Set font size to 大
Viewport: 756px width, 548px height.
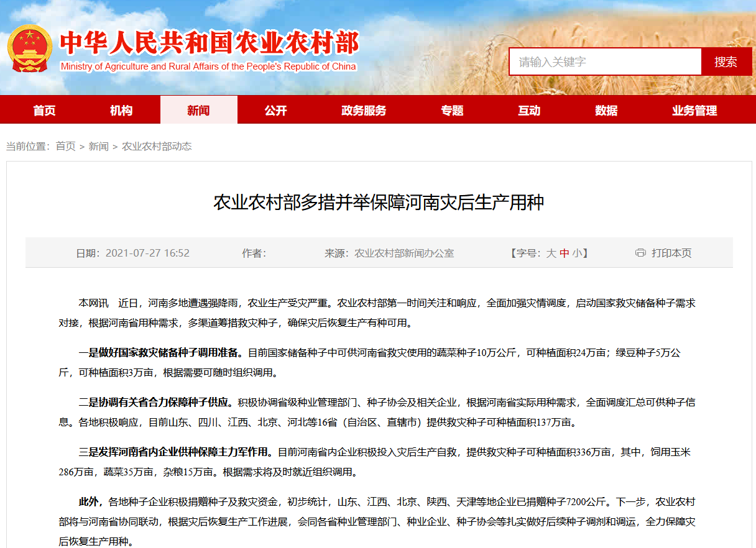tap(551, 253)
